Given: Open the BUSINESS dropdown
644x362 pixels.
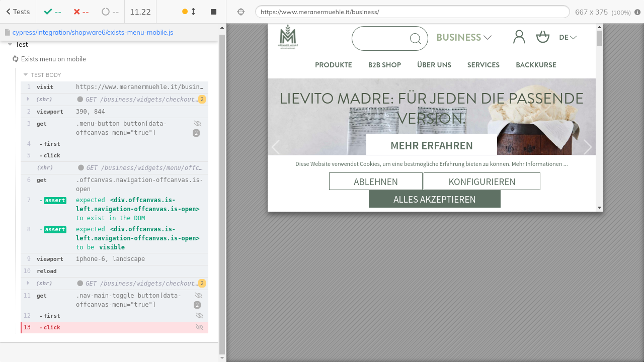Looking at the screenshot, I should 463,37.
